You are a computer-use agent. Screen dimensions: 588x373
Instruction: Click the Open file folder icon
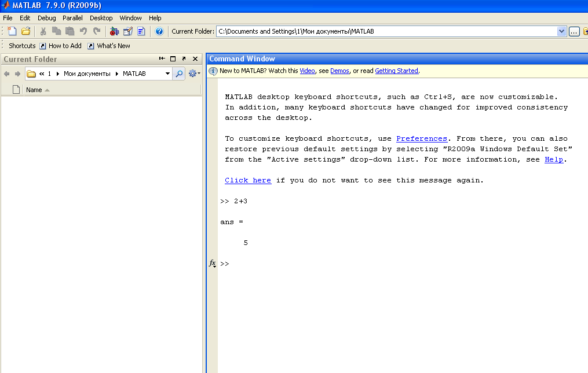tap(25, 31)
